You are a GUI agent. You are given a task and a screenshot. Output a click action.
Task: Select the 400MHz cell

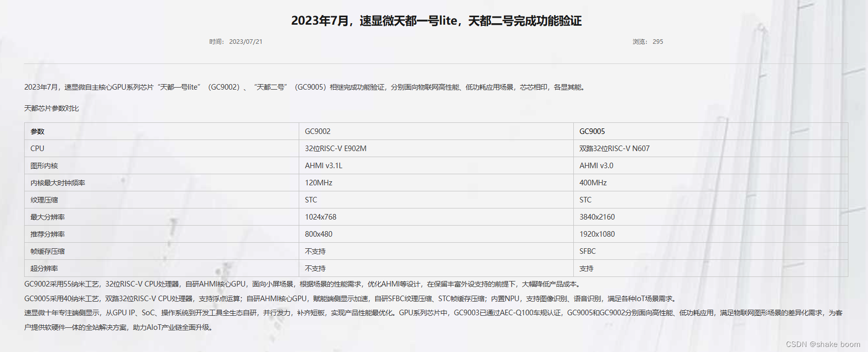tap(711, 183)
